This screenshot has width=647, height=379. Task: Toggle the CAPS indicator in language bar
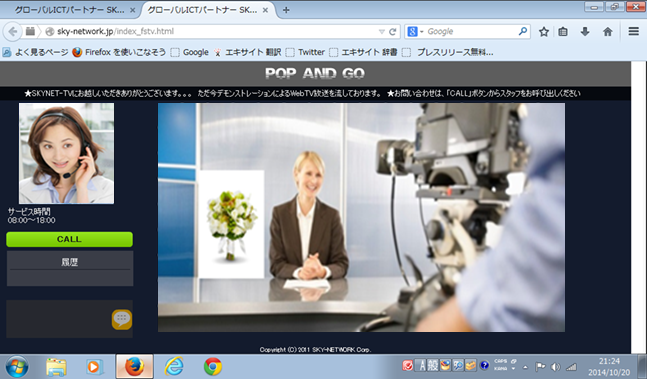coord(501,362)
